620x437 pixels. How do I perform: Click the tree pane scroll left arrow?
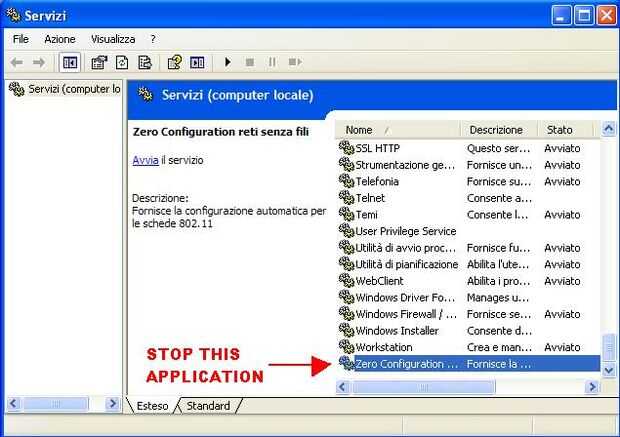13,404
